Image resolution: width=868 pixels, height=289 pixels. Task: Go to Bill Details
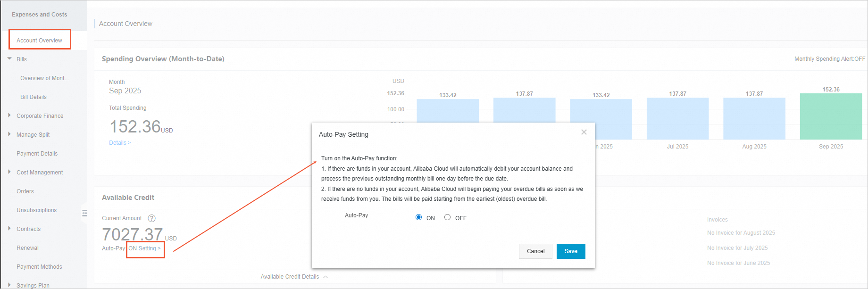pos(33,97)
